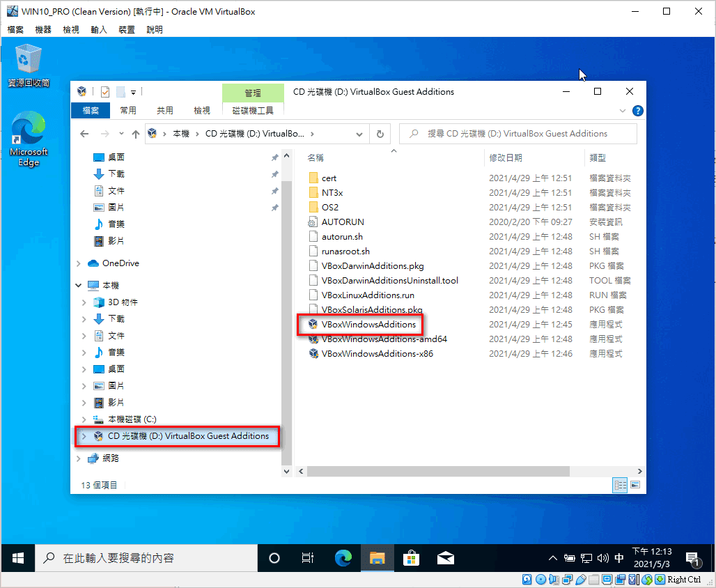
Task: Click the taskbar clock and date
Action: (x=652, y=558)
